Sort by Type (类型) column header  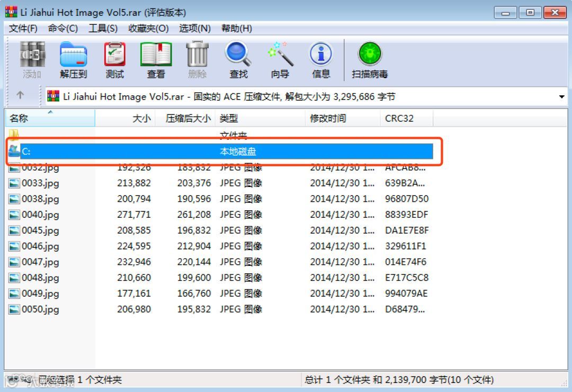point(260,118)
